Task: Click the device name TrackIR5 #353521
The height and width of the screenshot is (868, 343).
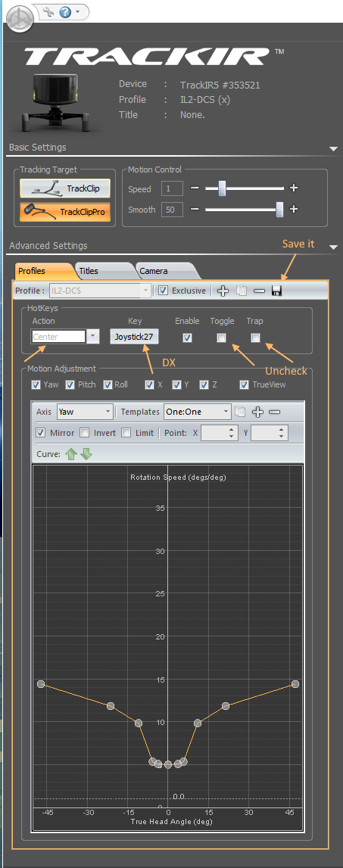Action: 220,86
